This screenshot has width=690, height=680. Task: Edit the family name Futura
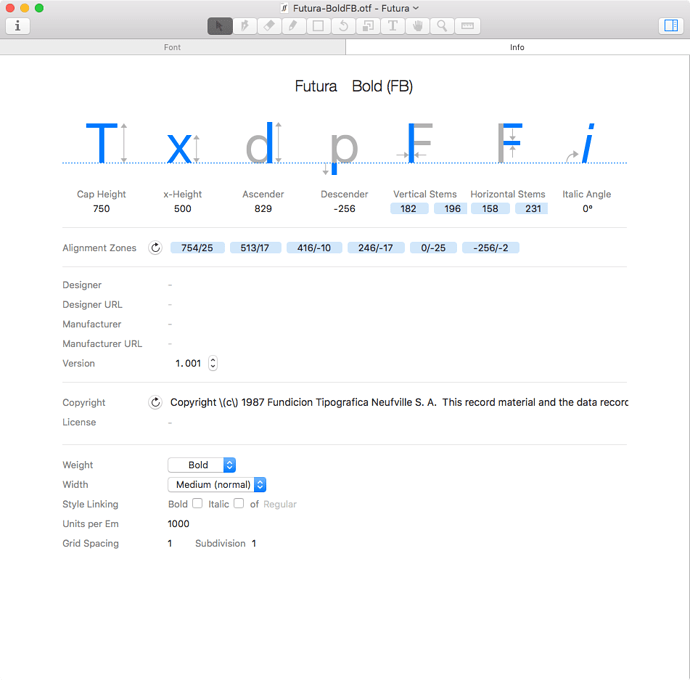[316, 86]
